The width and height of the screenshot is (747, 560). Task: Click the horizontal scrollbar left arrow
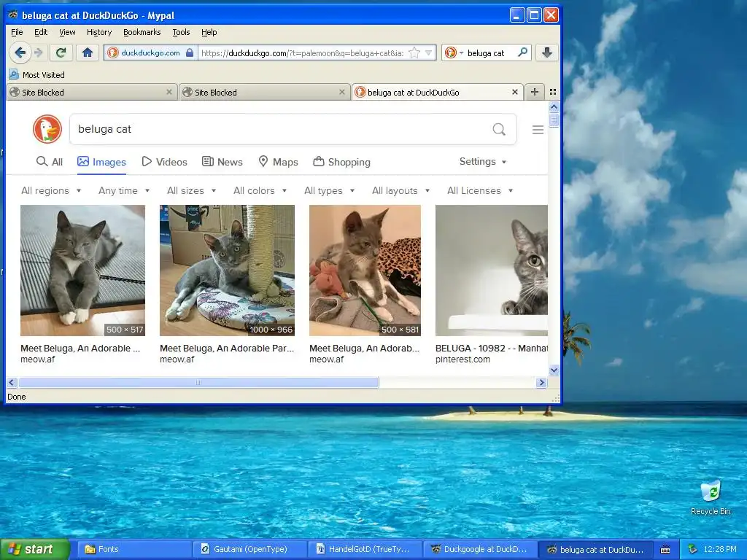[x=12, y=382]
